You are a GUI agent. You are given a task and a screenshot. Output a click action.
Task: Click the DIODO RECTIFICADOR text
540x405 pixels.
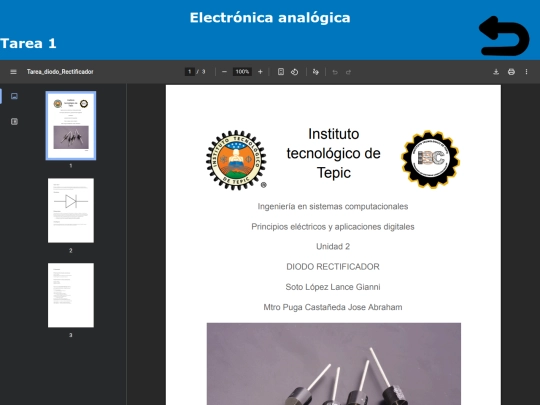[333, 267]
